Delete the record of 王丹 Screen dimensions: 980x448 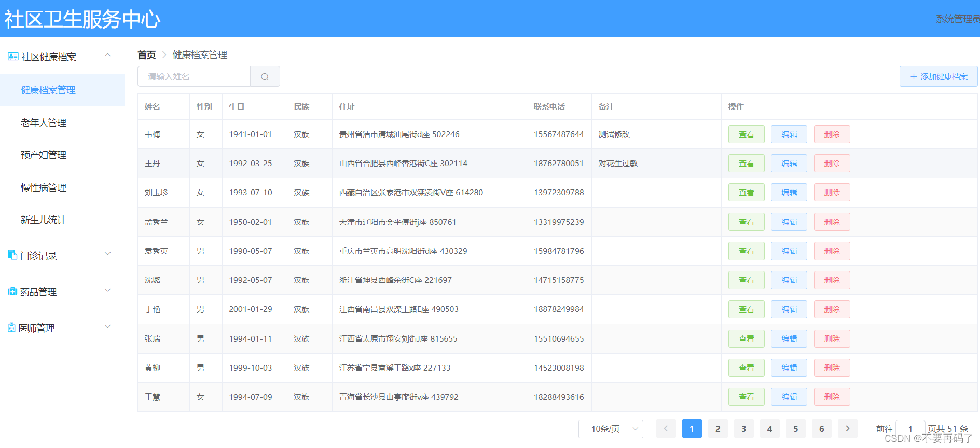(x=832, y=164)
